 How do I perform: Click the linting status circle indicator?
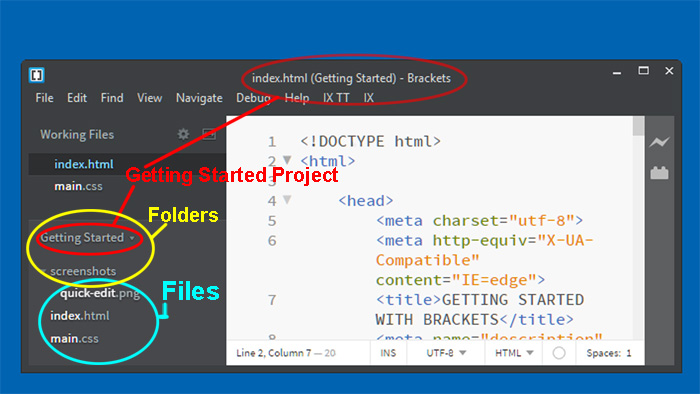click(559, 353)
